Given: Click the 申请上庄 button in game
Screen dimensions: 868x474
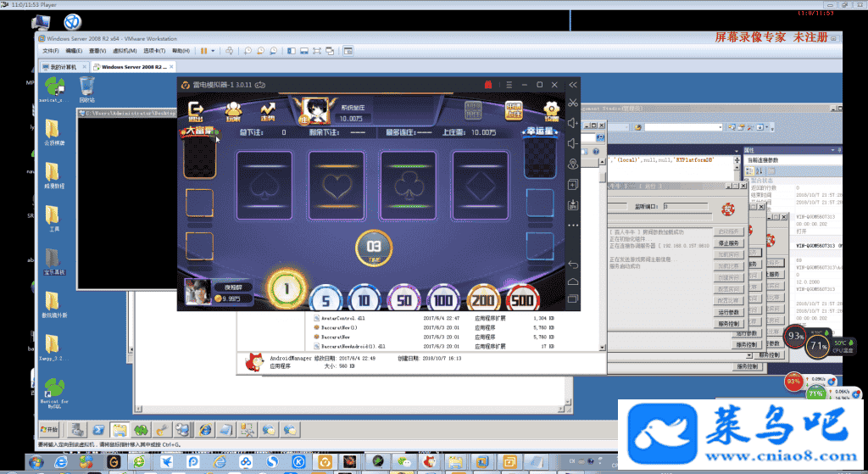Looking at the screenshot, I should (515, 109).
